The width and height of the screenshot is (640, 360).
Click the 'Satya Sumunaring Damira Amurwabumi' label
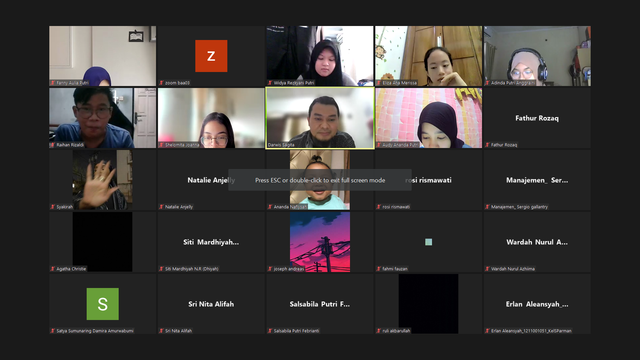coord(95,331)
